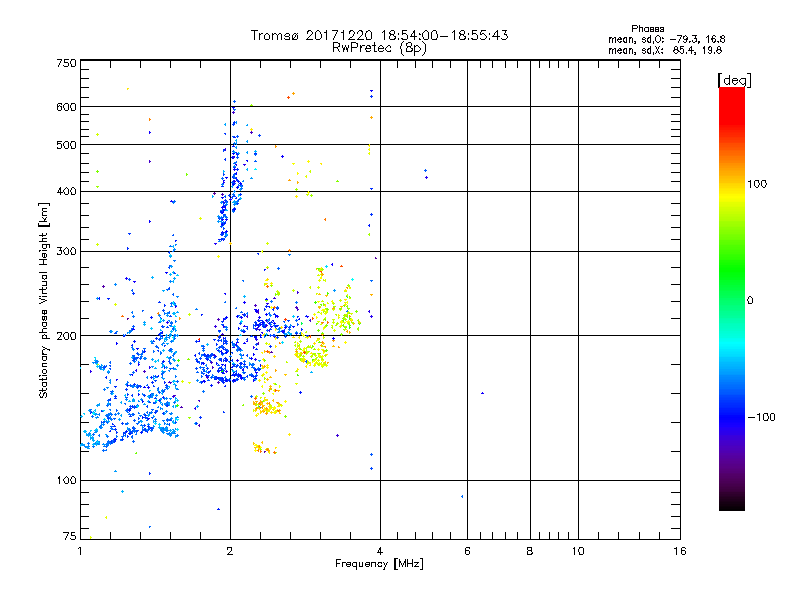
Task: Click y-axis tick label '500'
Action: [x=66, y=145]
